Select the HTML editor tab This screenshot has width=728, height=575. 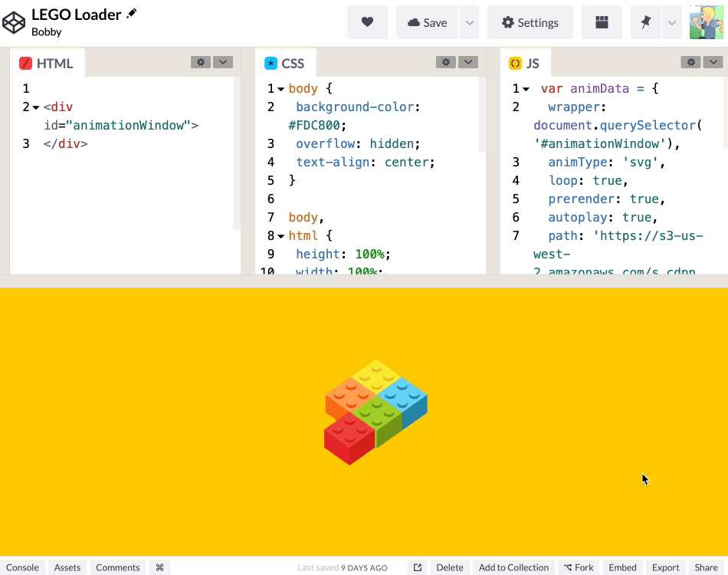47,63
